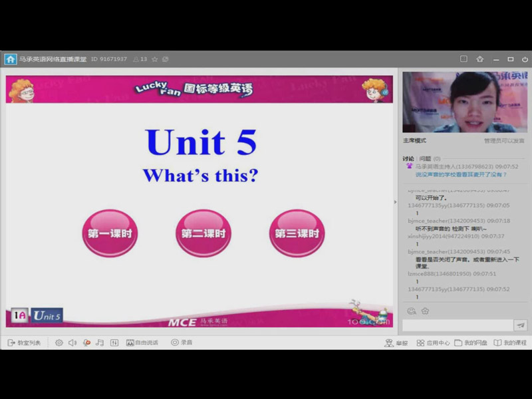The width and height of the screenshot is (532, 399).
Task: Switch to 讨论 discussion tab
Action: coord(408,158)
